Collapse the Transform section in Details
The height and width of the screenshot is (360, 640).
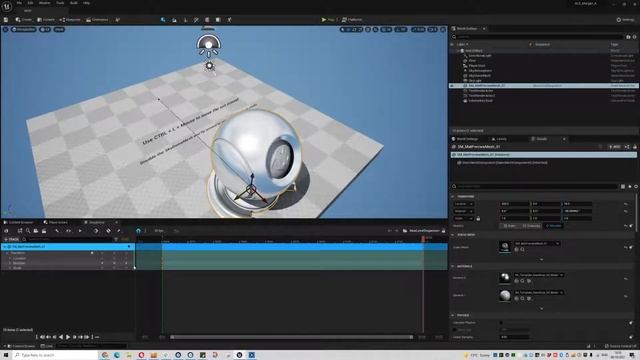click(453, 197)
